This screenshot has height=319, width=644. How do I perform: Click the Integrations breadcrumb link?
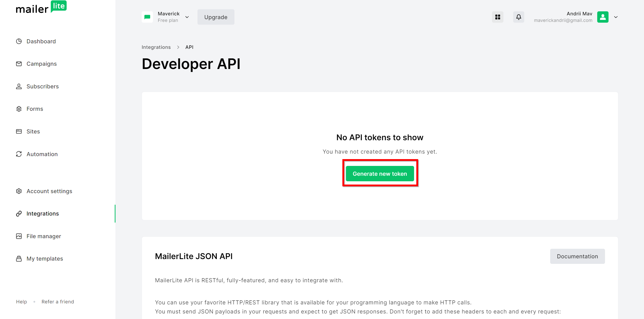point(156,47)
